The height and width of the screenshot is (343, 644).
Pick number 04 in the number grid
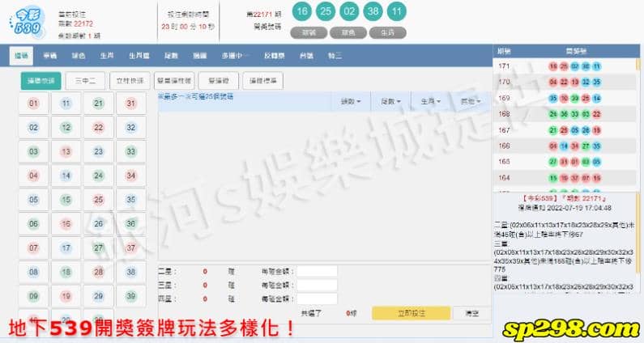pyautogui.click(x=34, y=176)
